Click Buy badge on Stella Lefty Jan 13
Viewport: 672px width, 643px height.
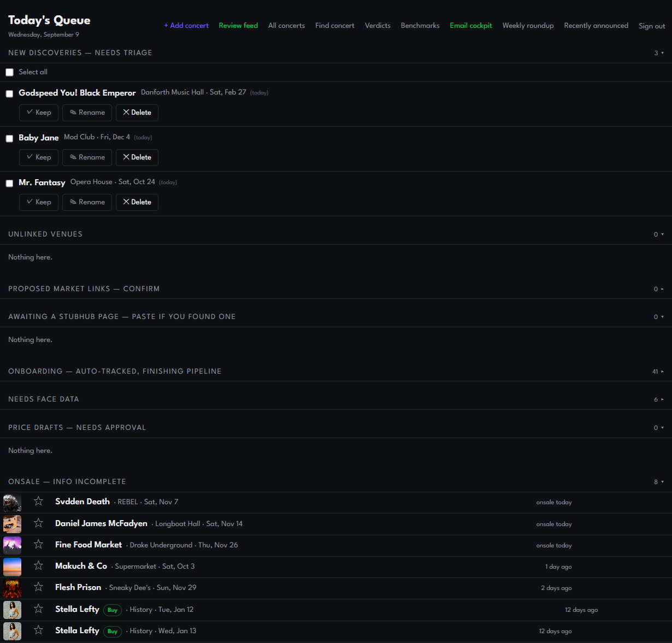(113, 631)
